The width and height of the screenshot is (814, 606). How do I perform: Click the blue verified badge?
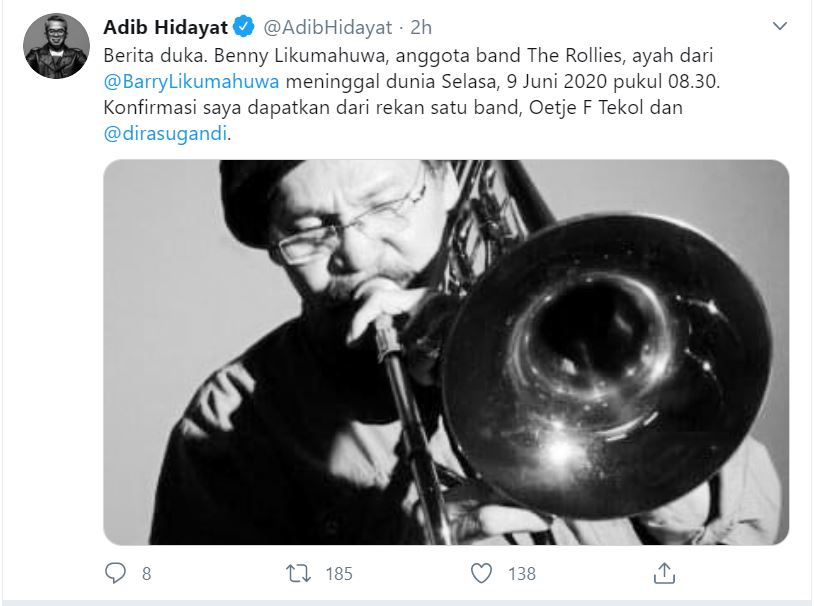pos(243,26)
